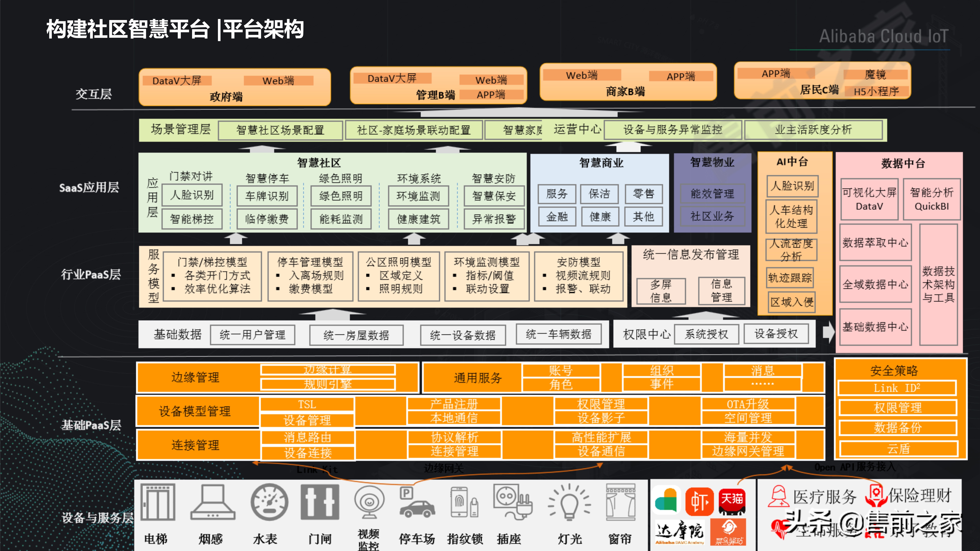Click the 社区业务 box
The height and width of the screenshot is (551, 980).
coord(713,216)
